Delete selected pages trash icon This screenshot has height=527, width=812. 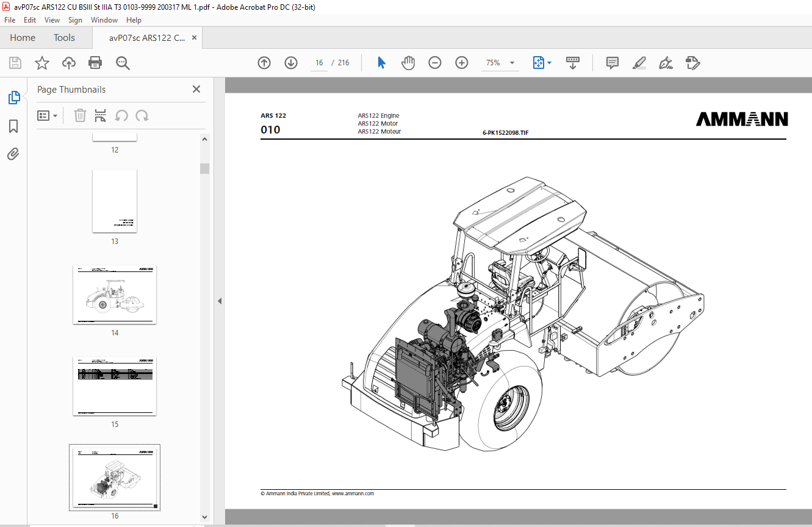coord(80,115)
